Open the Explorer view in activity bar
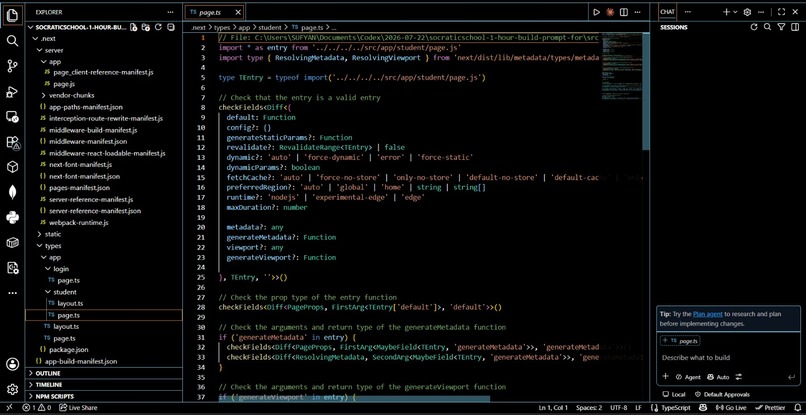 (x=12, y=15)
